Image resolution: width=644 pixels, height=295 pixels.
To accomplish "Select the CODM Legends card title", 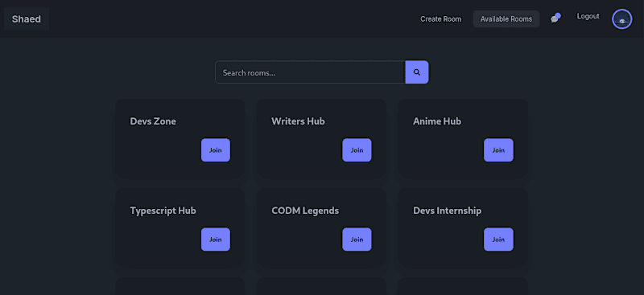I will [305, 211].
